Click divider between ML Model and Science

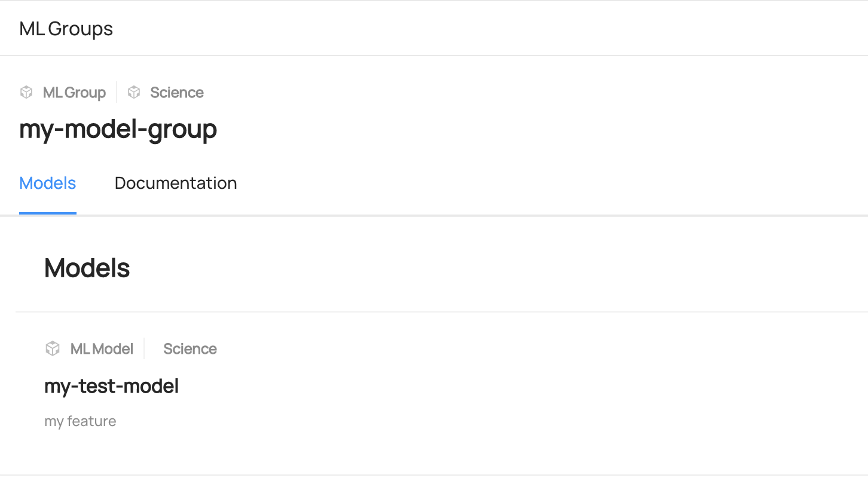coord(144,348)
